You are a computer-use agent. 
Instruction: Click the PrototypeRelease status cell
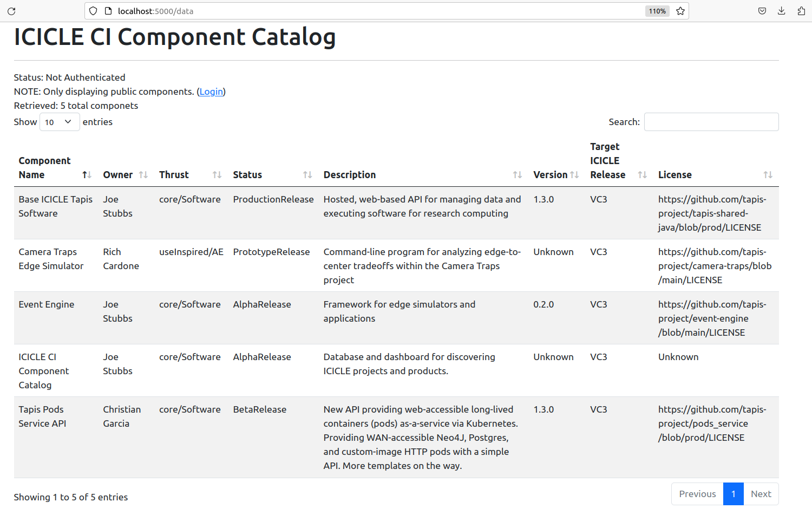click(271, 252)
